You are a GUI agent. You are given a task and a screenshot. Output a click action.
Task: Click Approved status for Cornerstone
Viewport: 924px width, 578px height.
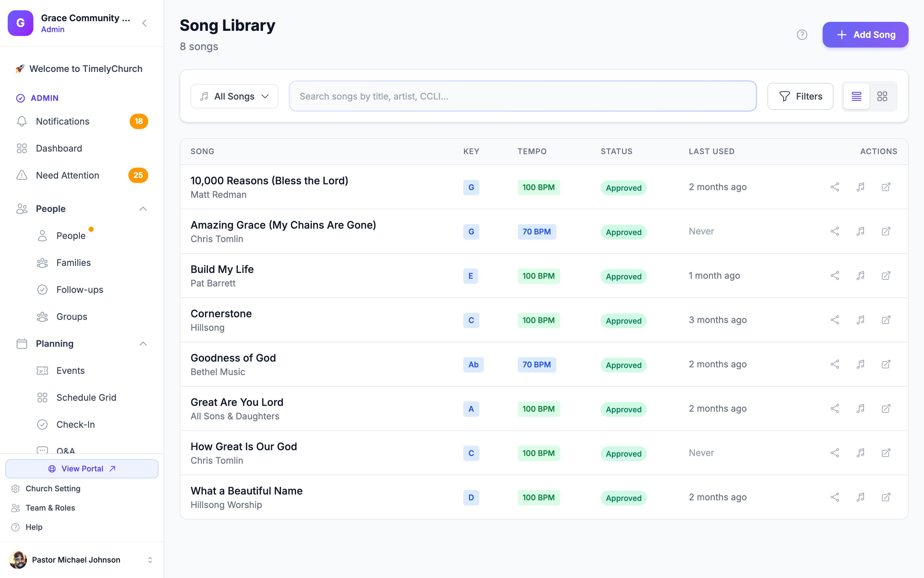[x=623, y=321]
